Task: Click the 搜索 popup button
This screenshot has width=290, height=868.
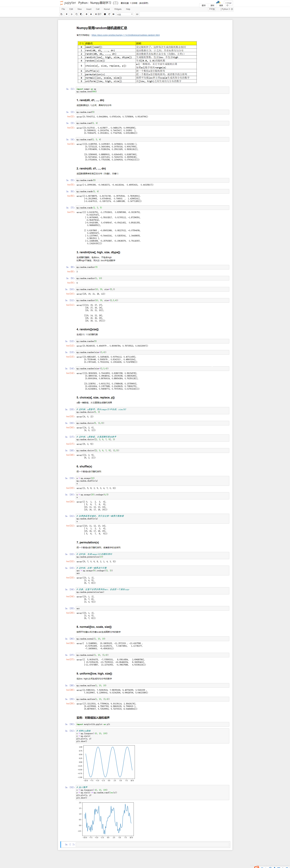Action: coord(221,5)
